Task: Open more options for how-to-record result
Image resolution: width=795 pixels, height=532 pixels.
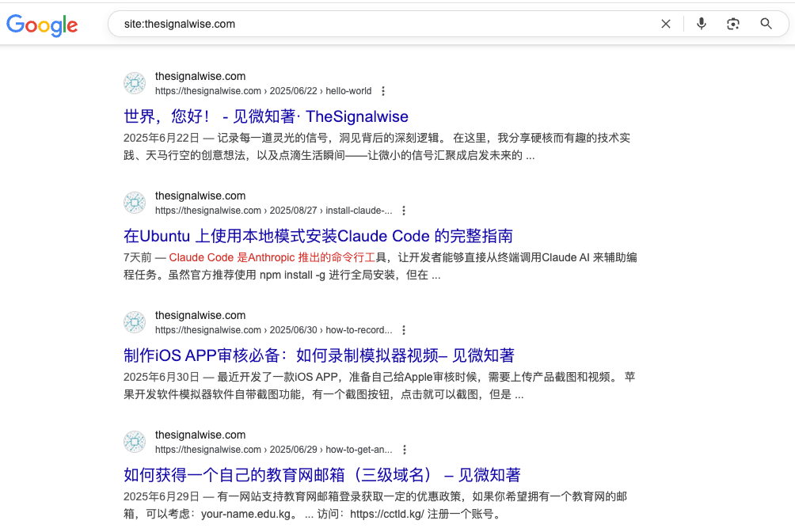Action: 404,330
